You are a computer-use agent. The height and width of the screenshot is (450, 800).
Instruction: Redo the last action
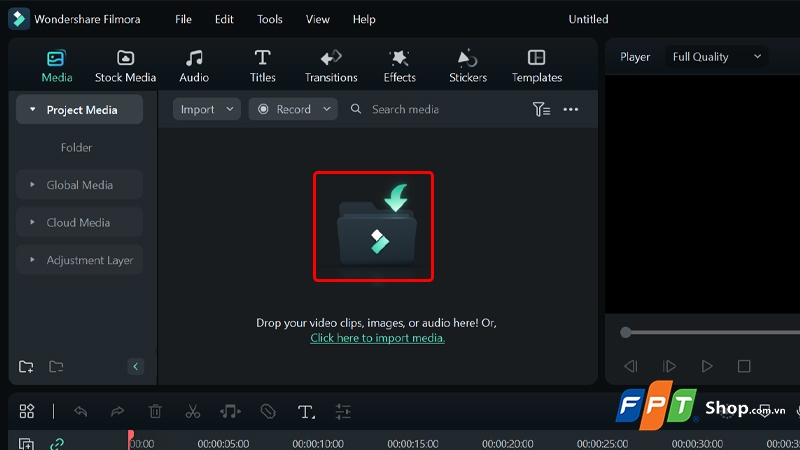point(117,411)
